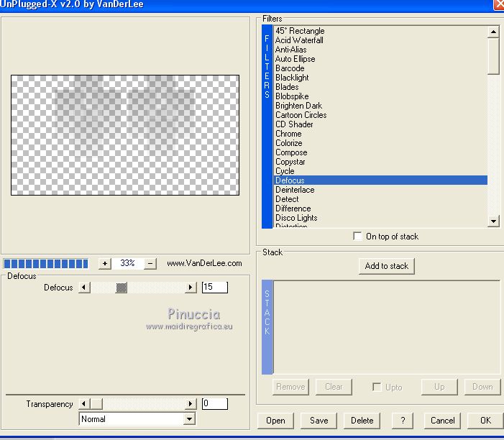Enable On top of stack checkbox
This screenshot has height=440, width=504.
click(357, 237)
